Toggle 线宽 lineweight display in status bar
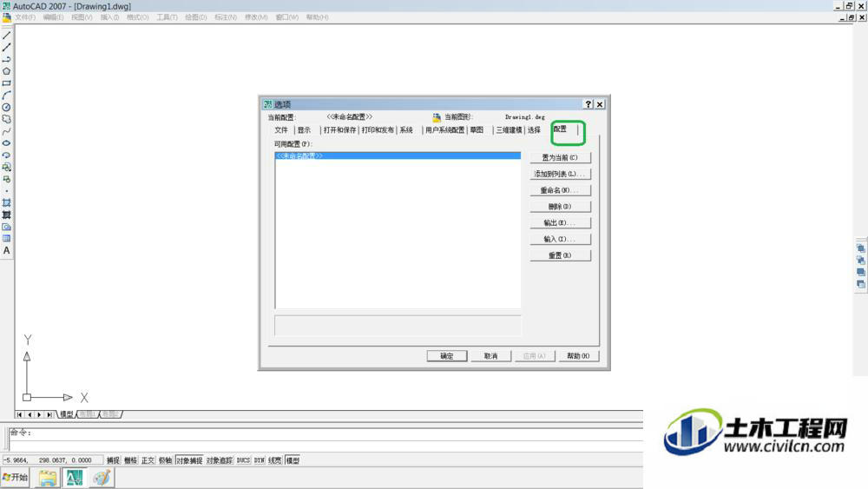Viewport: 868px width, 489px height. tap(274, 460)
